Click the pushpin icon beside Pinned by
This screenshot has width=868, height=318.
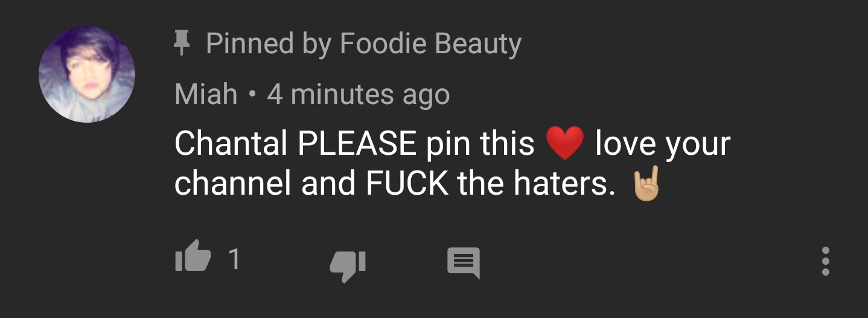pyautogui.click(x=179, y=44)
